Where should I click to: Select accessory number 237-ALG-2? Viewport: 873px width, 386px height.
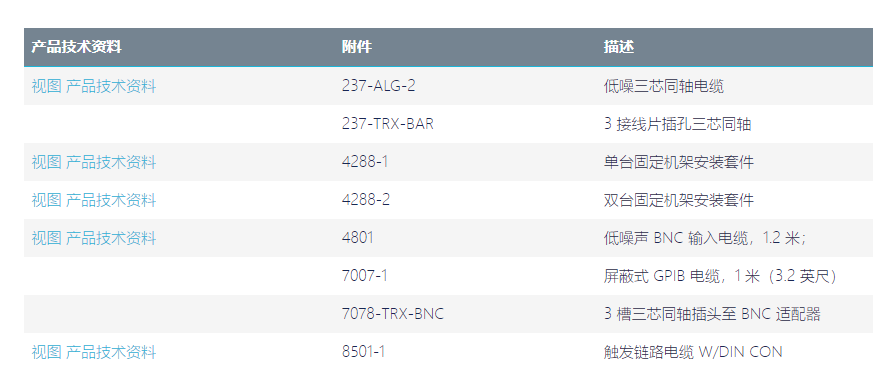(x=379, y=86)
